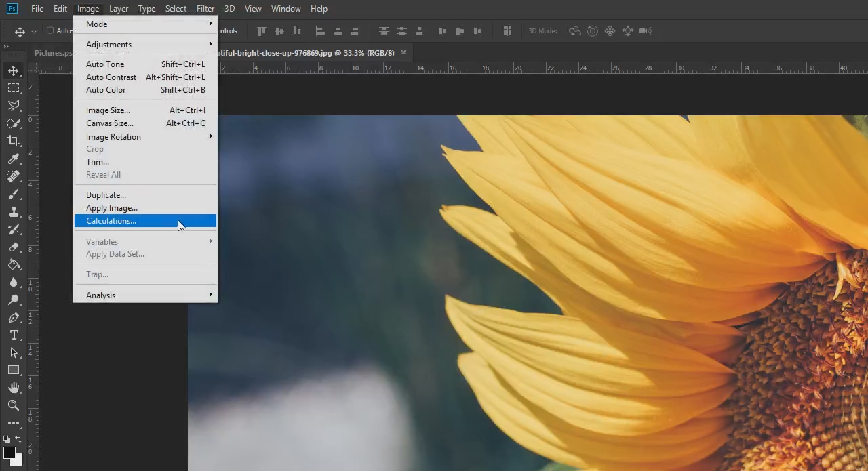Image resolution: width=868 pixels, height=471 pixels.
Task: Click the align left edges icon
Action: [320, 31]
